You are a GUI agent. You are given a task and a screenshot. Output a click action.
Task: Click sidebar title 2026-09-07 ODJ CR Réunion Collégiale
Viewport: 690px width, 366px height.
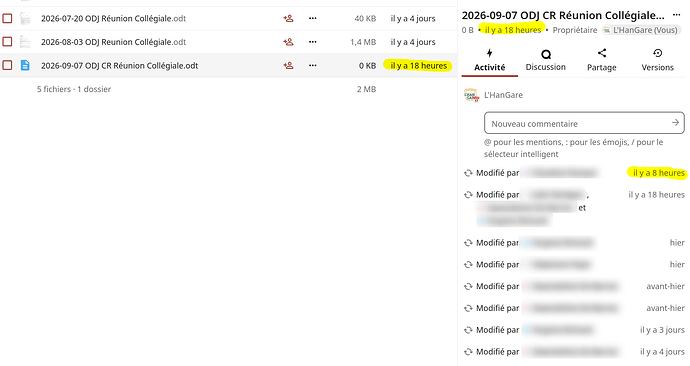(563, 15)
